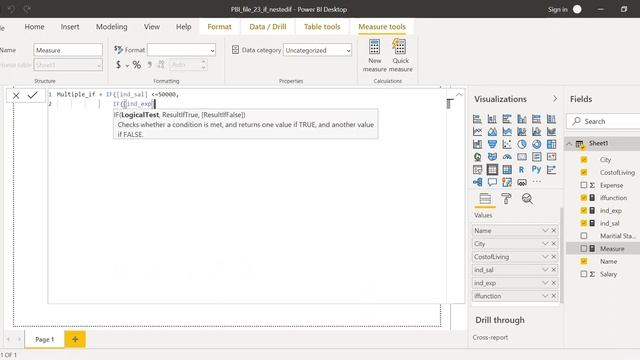The width and height of the screenshot is (640, 360).
Task: Select the matrix visual
Action: click(507, 169)
